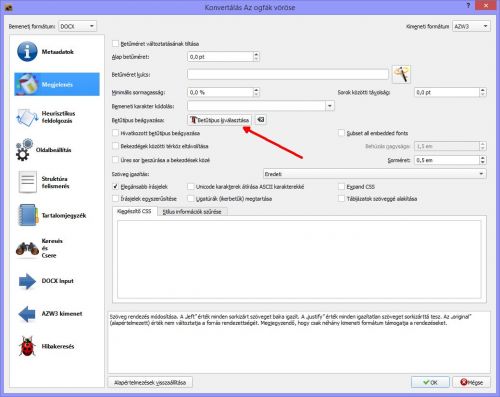The width and height of the screenshot is (500, 397).
Task: Enable Bekezdések közötti térköz eltávolítása
Action: click(115, 146)
